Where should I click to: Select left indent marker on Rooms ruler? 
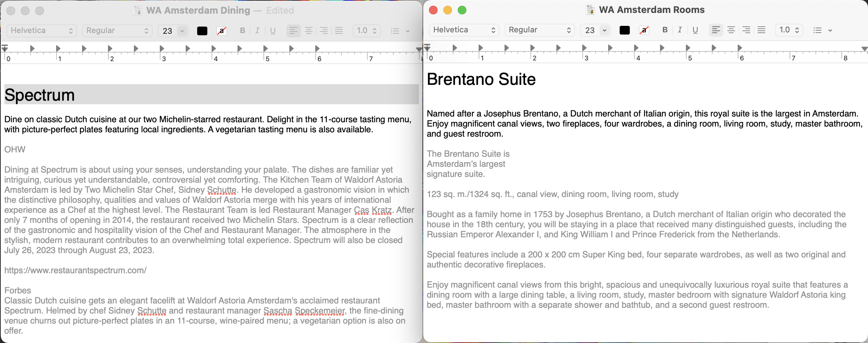tap(427, 47)
